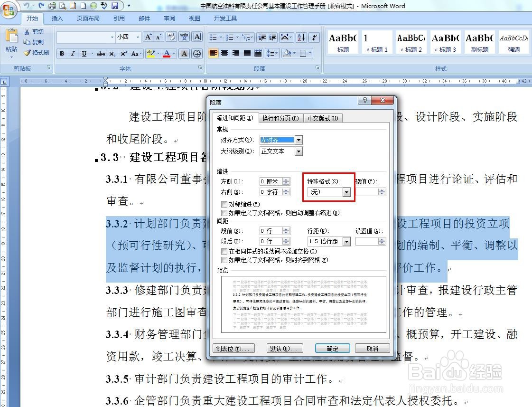Click the grow font size icon
532x407 pixels.
148,37
